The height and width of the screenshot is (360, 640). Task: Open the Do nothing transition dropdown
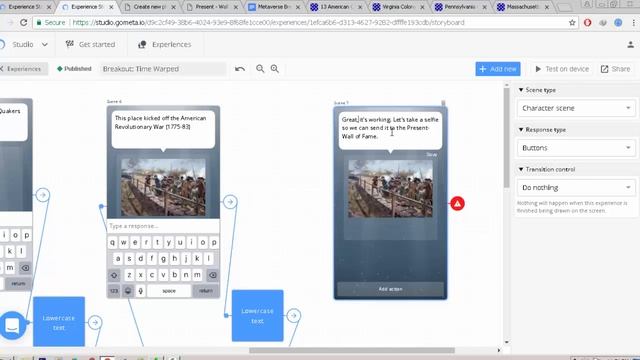click(x=576, y=187)
